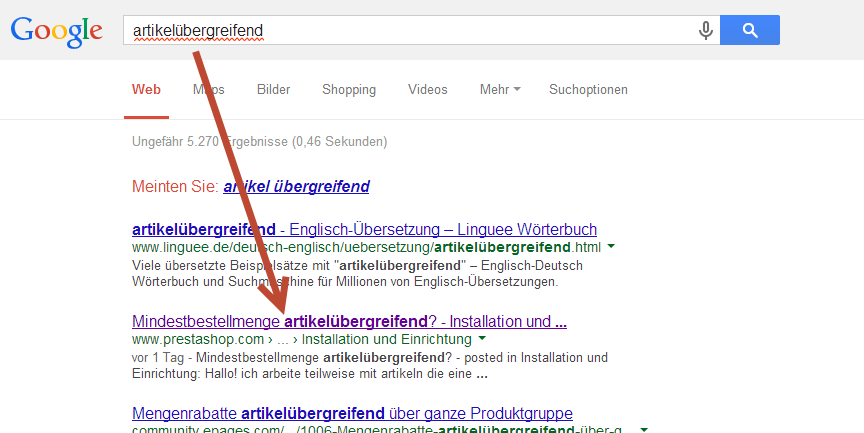Viewport: 864px width, 433px height.
Task: Click the microphone voice search icon
Action: point(705,30)
